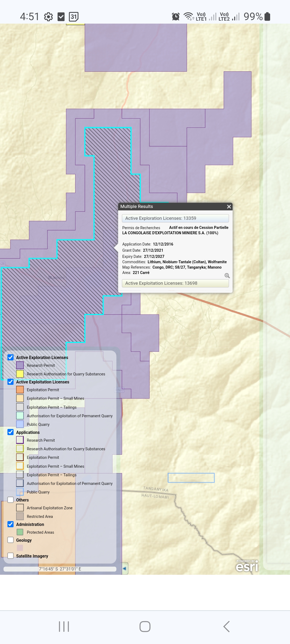Viewport: 290px width, 644px height.
Task: Enable the Satellite Imagery layer
Action: pos(10,556)
